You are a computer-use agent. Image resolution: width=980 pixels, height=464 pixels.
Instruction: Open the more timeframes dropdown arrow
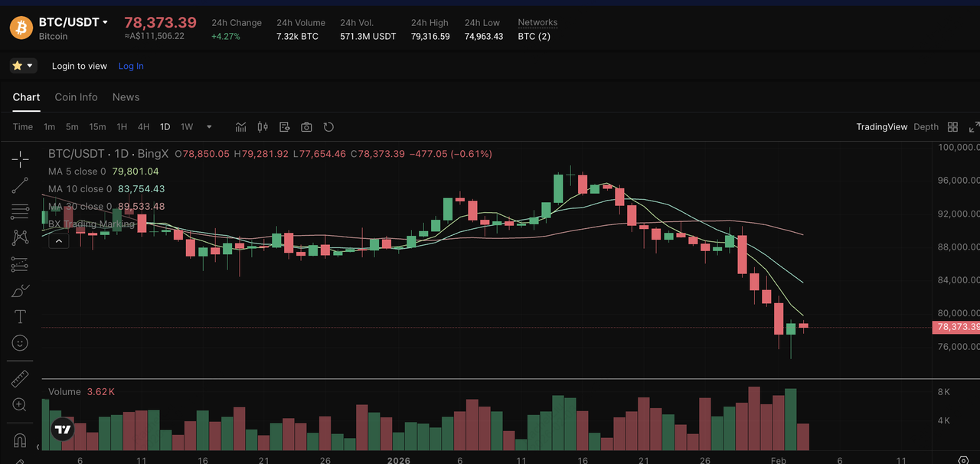[209, 127]
